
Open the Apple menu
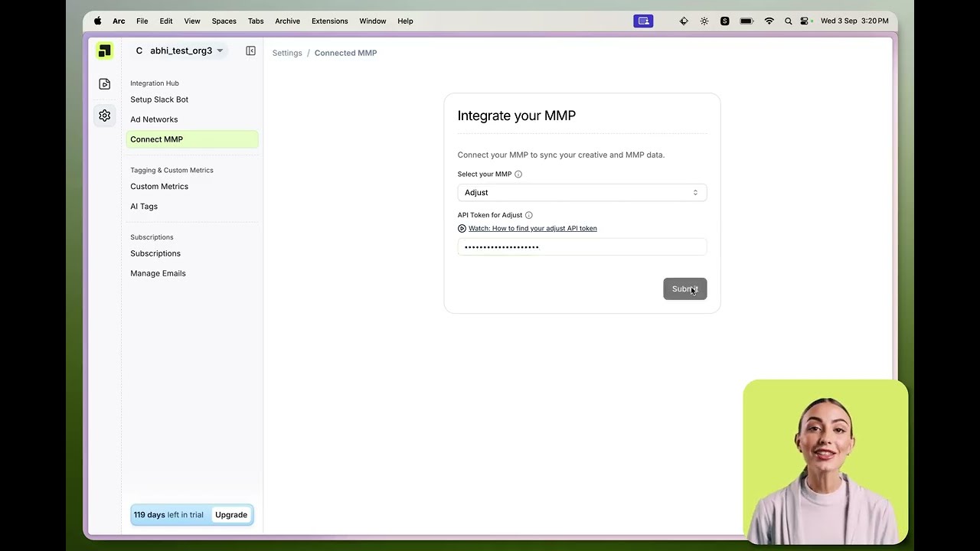pos(97,21)
